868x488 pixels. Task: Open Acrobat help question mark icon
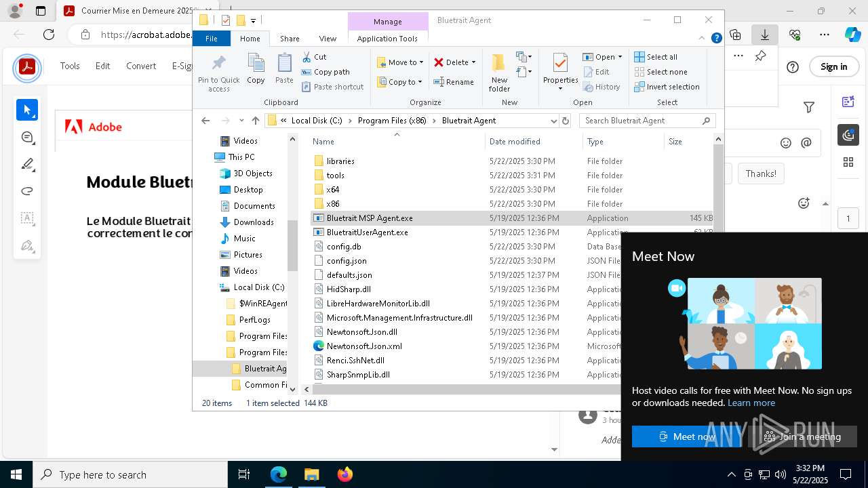(793, 66)
